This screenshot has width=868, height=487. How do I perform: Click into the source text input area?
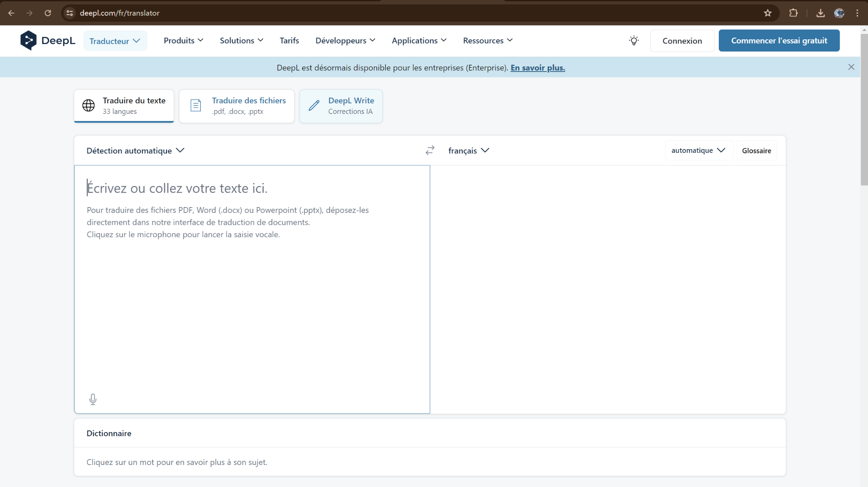[x=252, y=296]
